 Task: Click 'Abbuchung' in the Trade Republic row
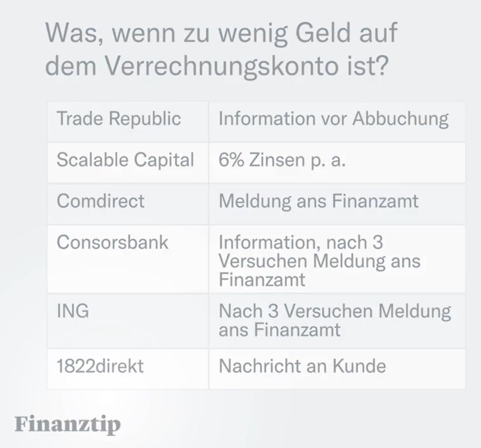click(401, 118)
